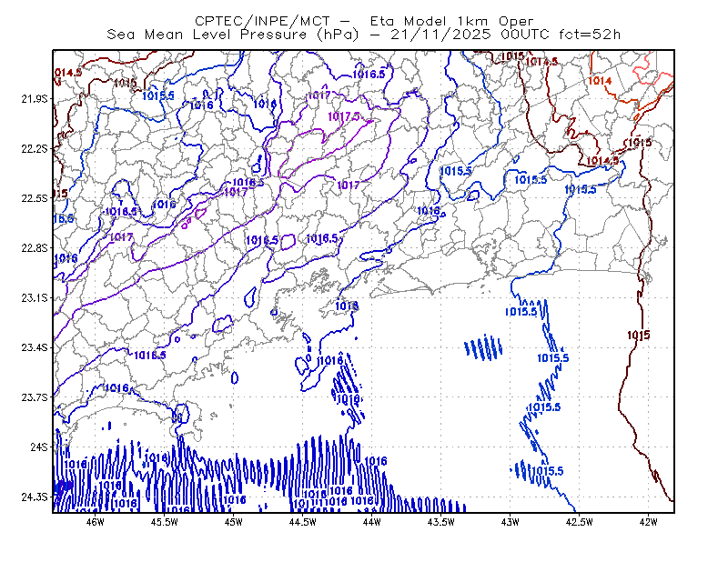Click the 23.1S latitude axis label
The width and height of the screenshot is (728, 562).
(35, 297)
